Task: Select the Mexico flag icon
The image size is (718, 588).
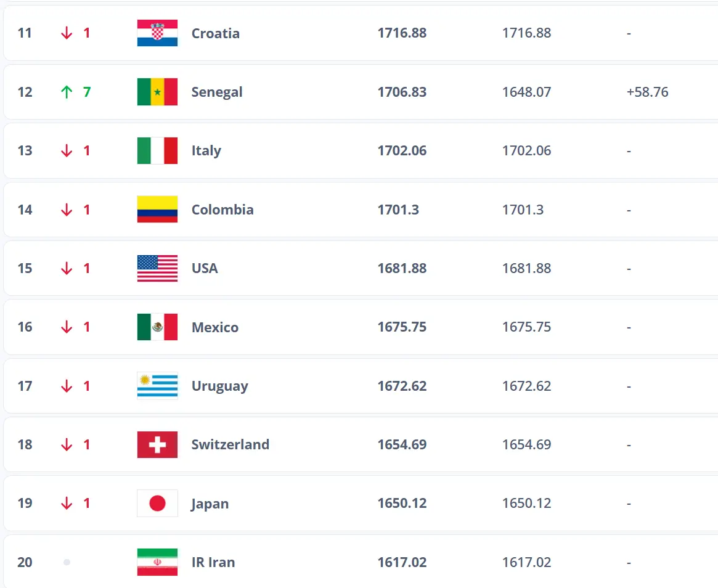Action: (x=157, y=327)
